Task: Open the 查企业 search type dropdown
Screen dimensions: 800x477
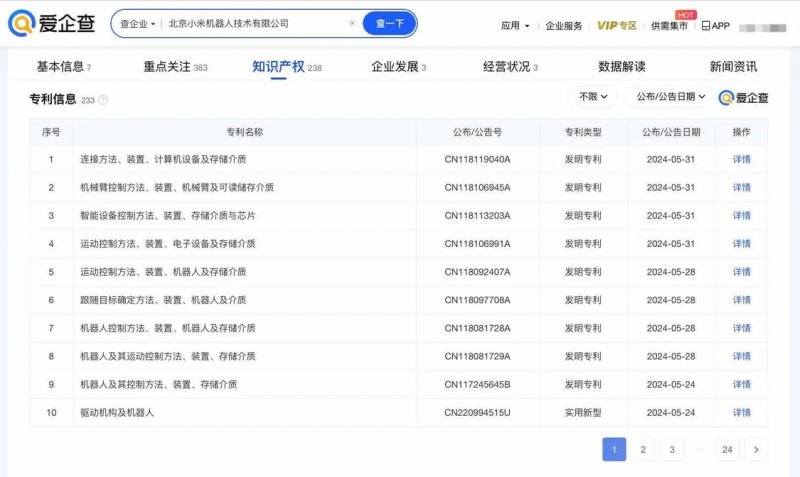Action: tap(137, 23)
